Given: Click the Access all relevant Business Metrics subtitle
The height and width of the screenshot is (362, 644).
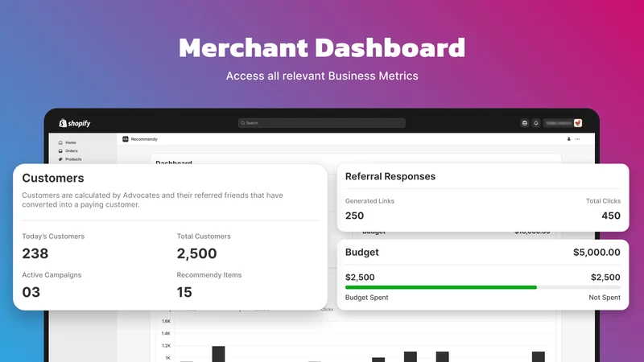Looking at the screenshot, I should 322,76.
